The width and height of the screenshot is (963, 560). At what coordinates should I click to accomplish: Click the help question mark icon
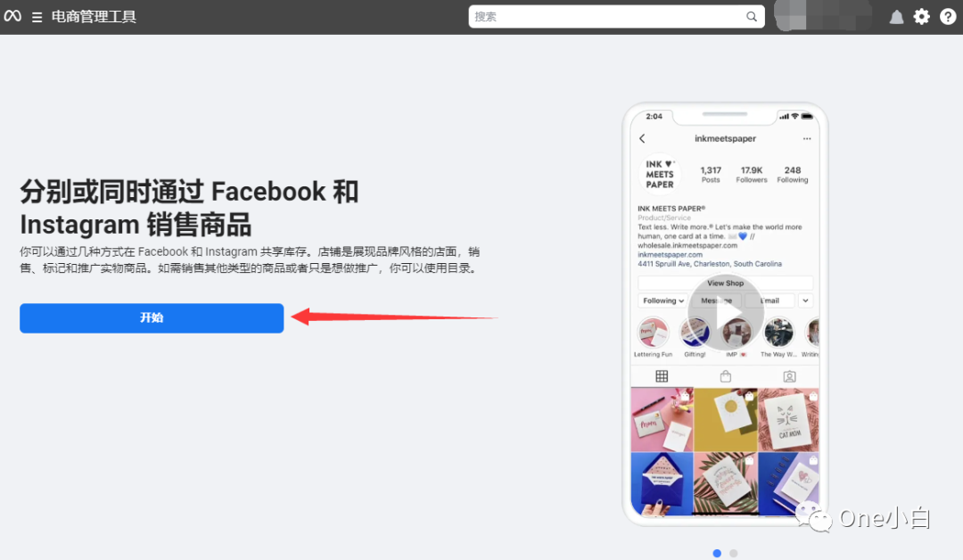947,16
